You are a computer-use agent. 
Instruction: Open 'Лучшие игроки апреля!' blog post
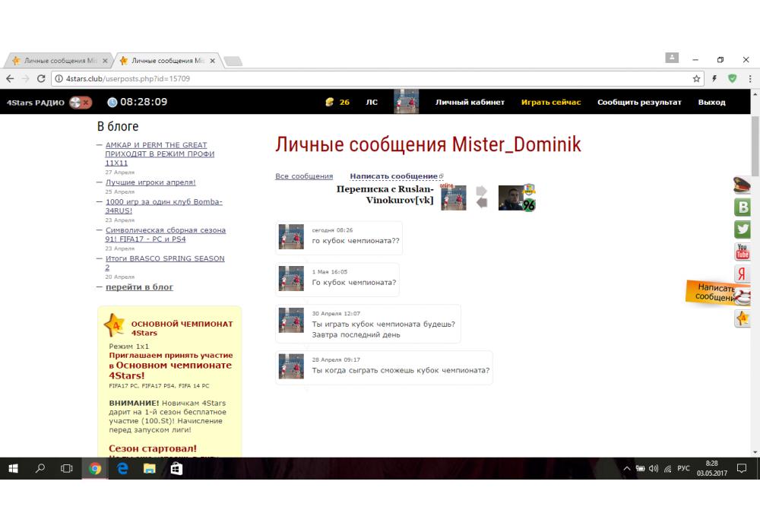click(x=150, y=182)
